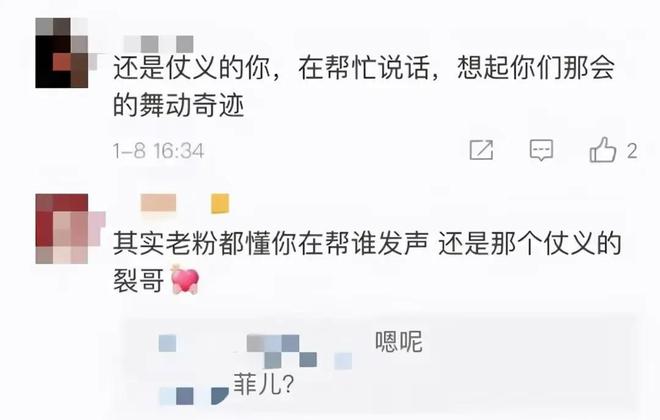660x420 pixels.
Task: Click the small blue avatar in first reply
Action: [x=168, y=343]
